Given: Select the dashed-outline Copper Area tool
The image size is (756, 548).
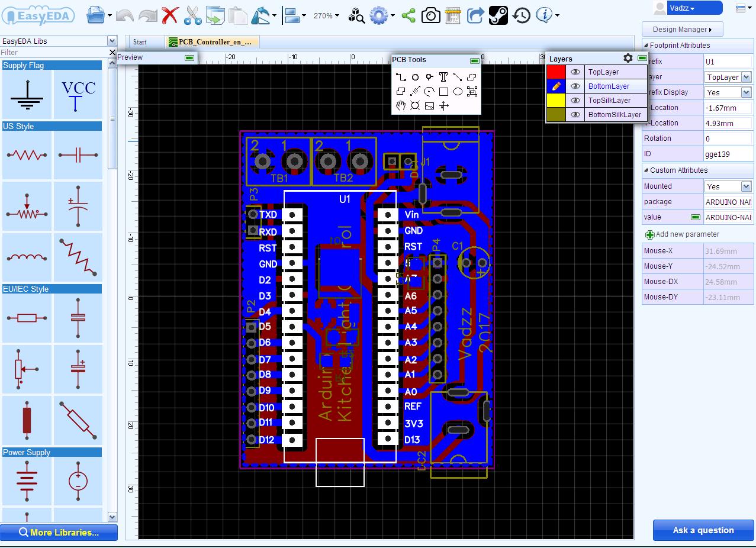Looking at the screenshot, I should point(472,77).
